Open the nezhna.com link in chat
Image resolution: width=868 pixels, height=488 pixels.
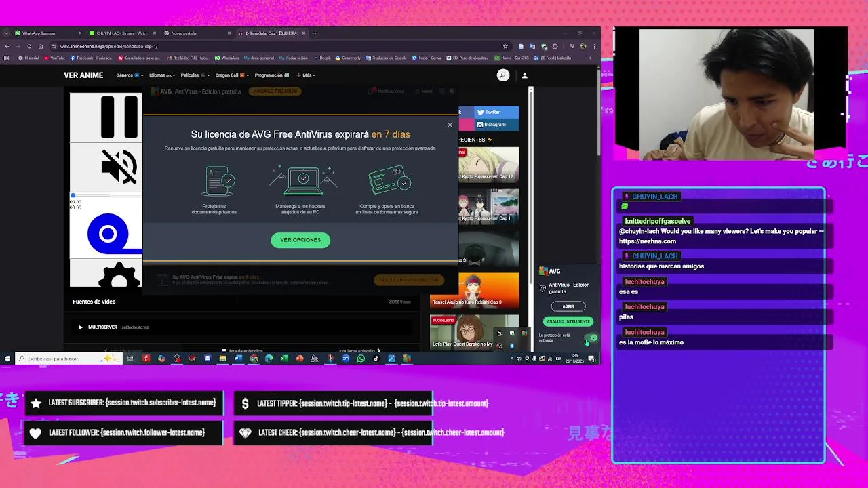tap(648, 241)
